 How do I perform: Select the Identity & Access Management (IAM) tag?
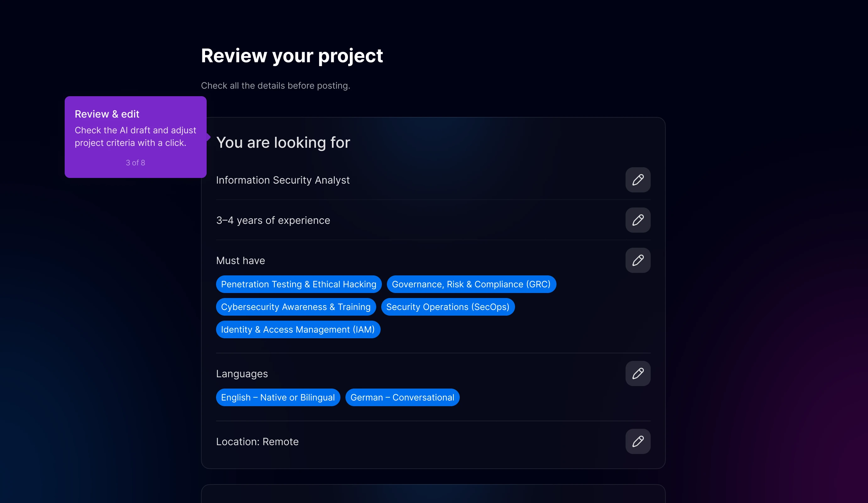(x=298, y=329)
